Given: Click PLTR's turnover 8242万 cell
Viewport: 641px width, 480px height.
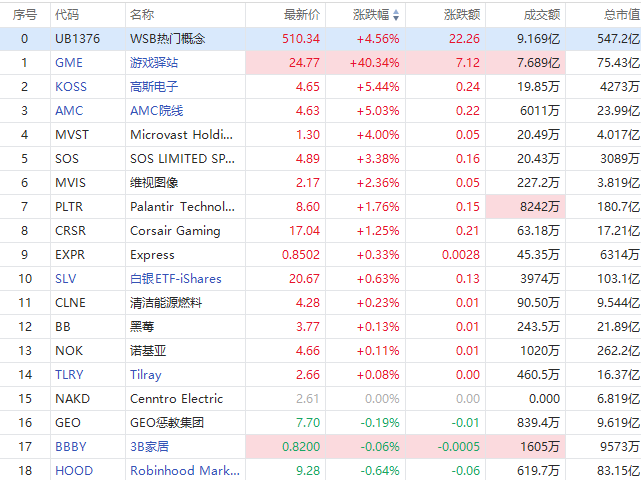Looking at the screenshot, I should point(525,207).
